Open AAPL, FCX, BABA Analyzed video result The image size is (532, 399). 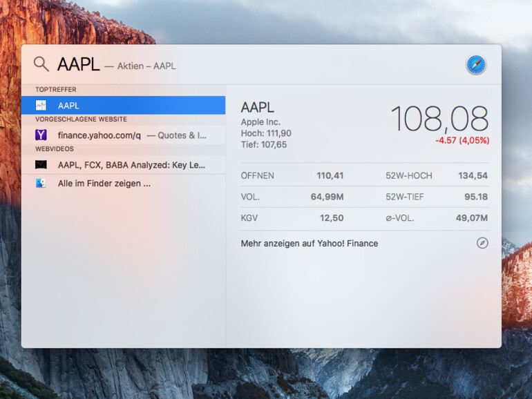[123, 165]
